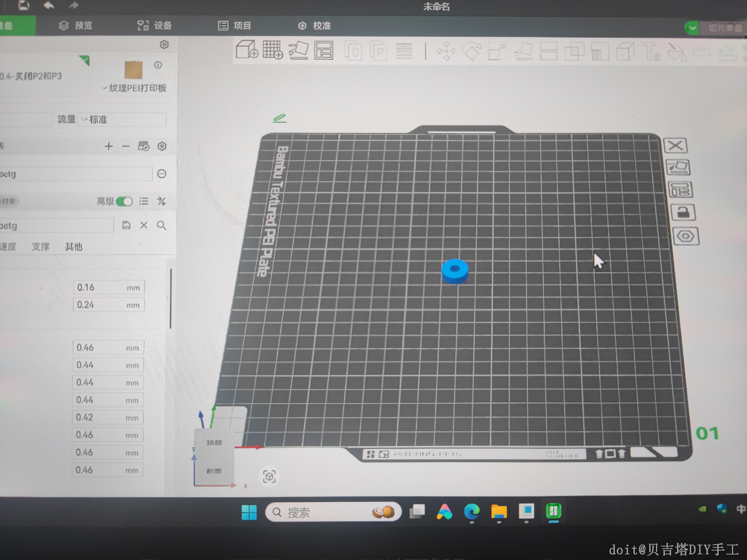Click the tan filament color swatch
Image resolution: width=747 pixels, height=560 pixels.
[133, 70]
